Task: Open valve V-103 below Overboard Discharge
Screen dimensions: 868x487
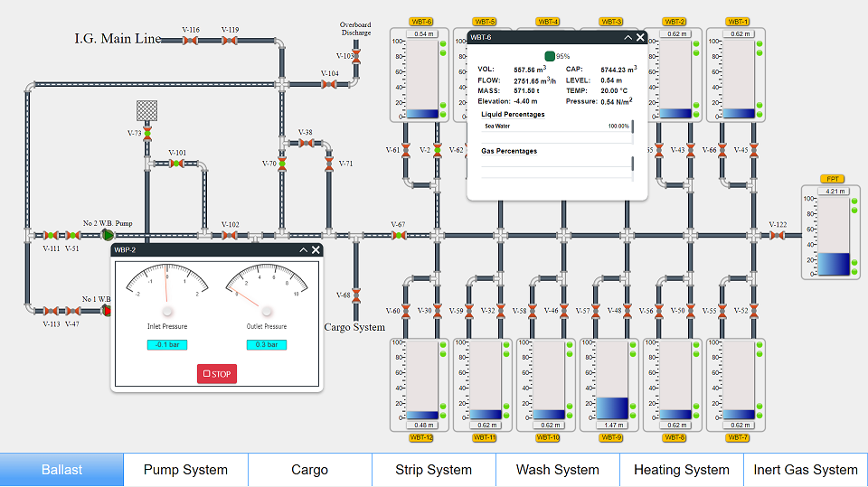Action: (x=356, y=56)
